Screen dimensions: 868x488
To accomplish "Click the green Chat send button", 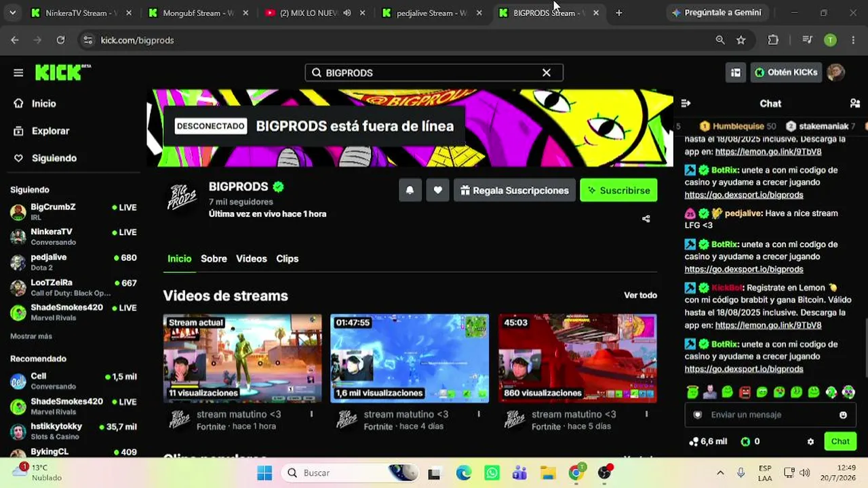I will click(840, 441).
